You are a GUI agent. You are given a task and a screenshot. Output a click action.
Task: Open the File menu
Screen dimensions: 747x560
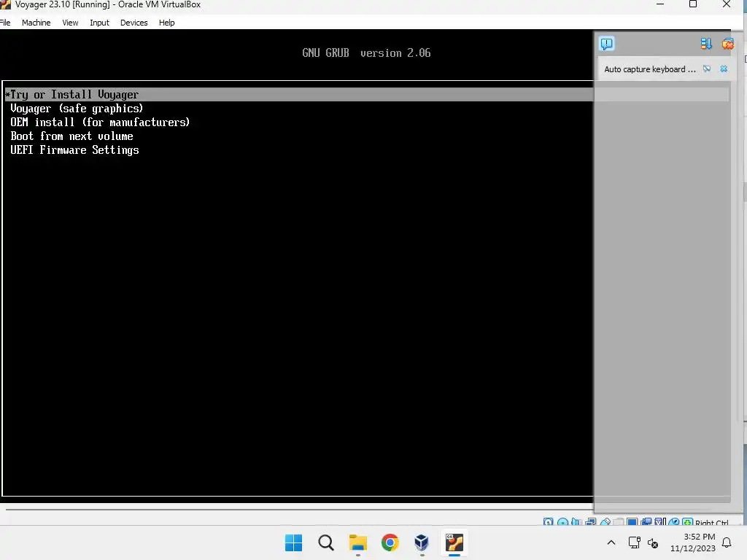(x=5, y=23)
